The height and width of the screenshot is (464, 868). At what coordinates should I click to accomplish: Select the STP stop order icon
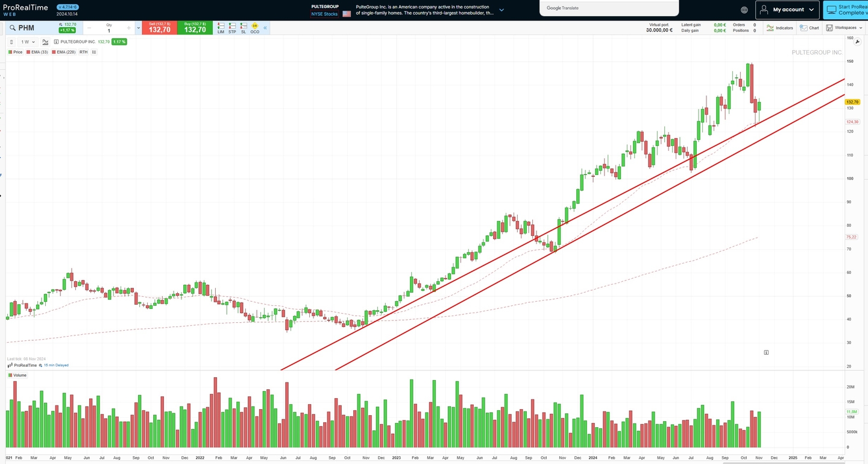[232, 28]
